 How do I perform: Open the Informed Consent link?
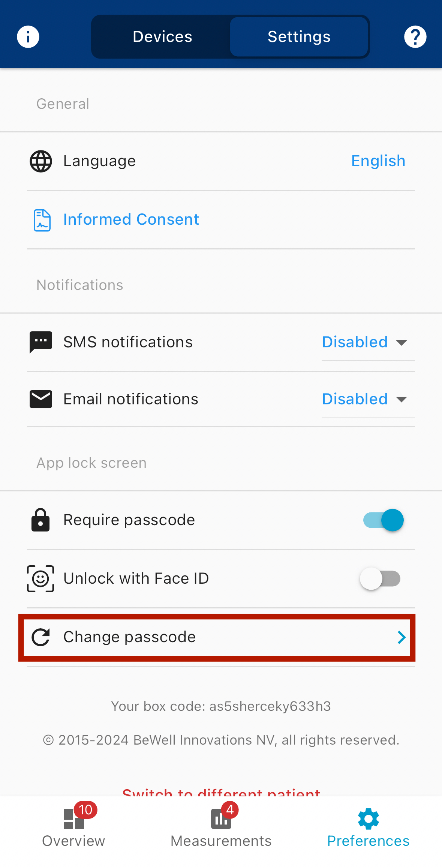[x=131, y=219]
